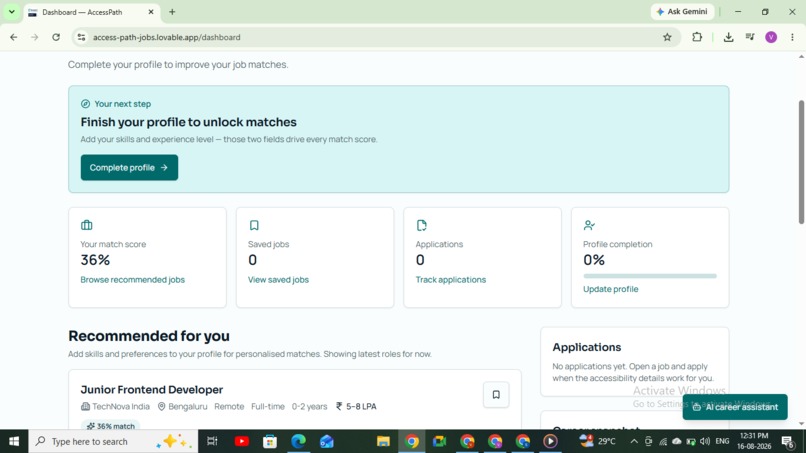Focus the address bar URL field
806x453 pixels.
coord(370,37)
